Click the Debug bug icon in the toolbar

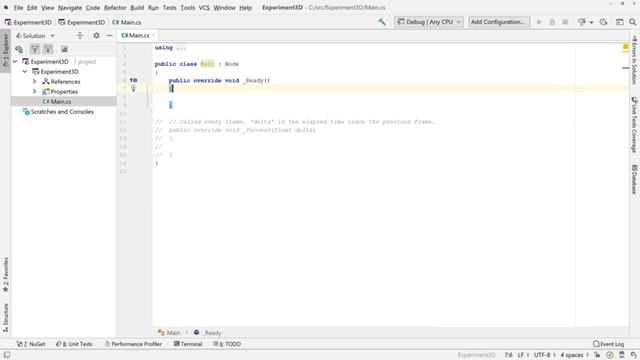click(552, 22)
